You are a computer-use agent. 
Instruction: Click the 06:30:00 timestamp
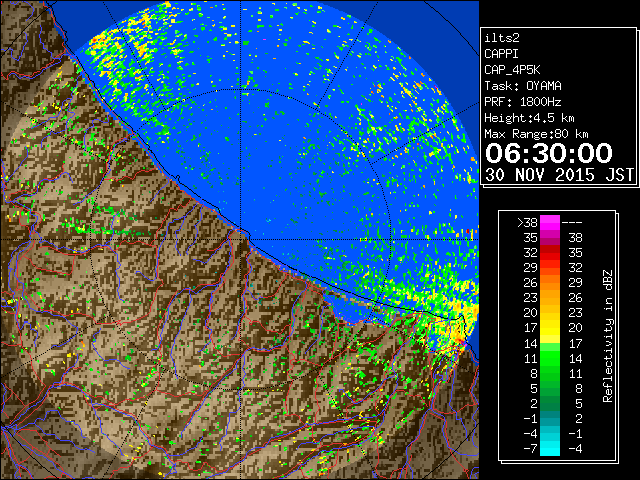[549, 153]
